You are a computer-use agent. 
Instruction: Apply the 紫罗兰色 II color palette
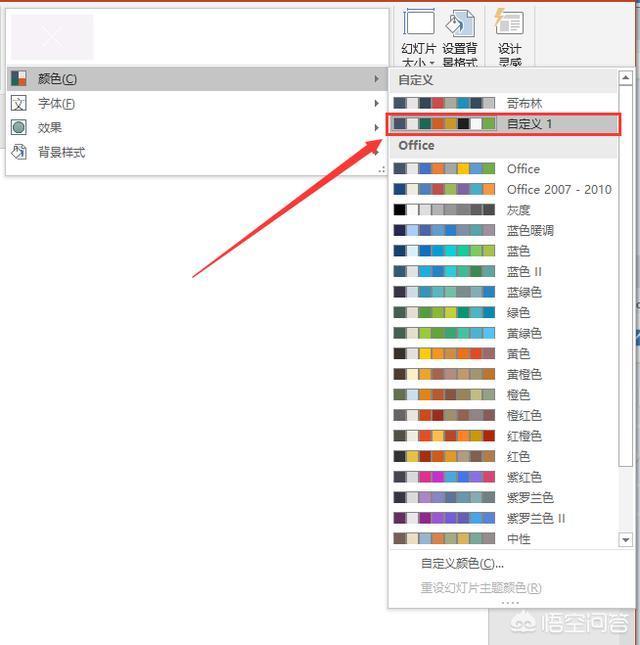point(503,518)
